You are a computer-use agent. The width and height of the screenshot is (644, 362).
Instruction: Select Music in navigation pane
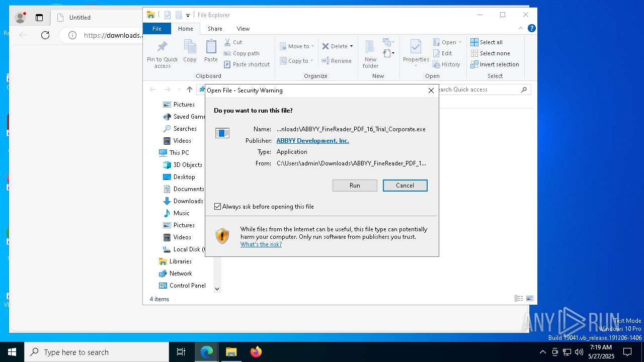176,213
